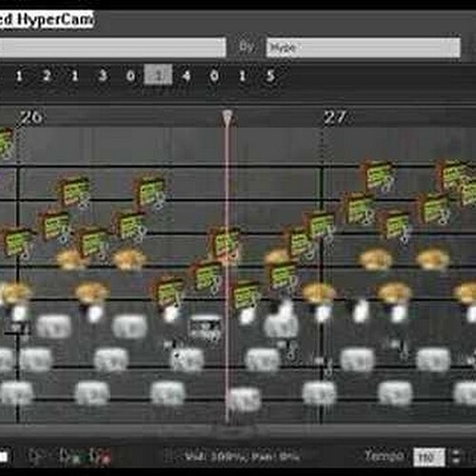Decrease tempo with the down stepper arrow
The image size is (476, 476).
tap(456, 461)
